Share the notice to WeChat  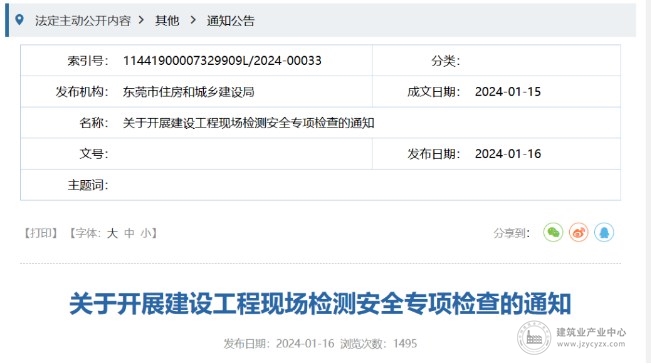point(553,232)
